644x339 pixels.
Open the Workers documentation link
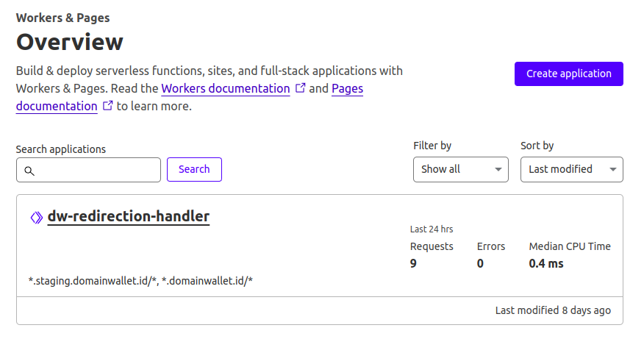(226, 88)
